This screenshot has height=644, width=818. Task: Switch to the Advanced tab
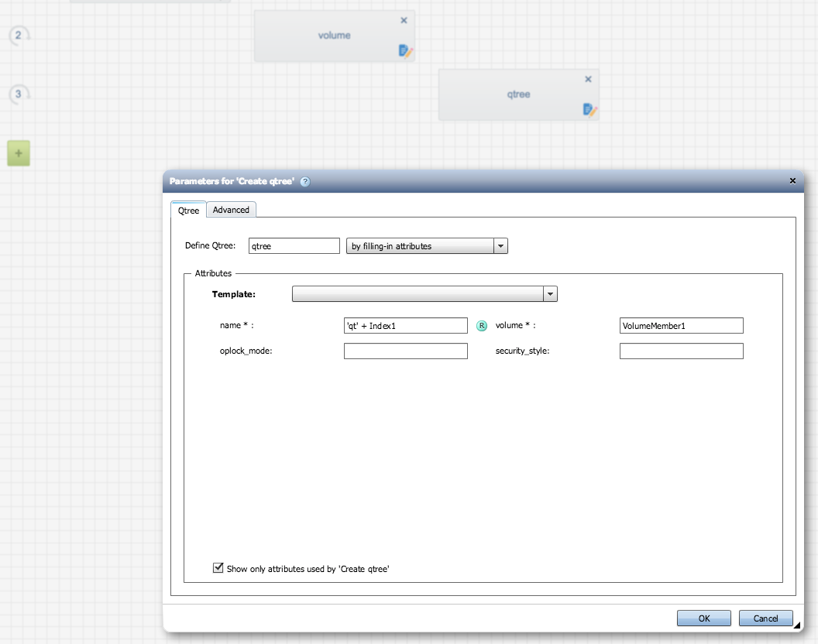pyautogui.click(x=231, y=210)
